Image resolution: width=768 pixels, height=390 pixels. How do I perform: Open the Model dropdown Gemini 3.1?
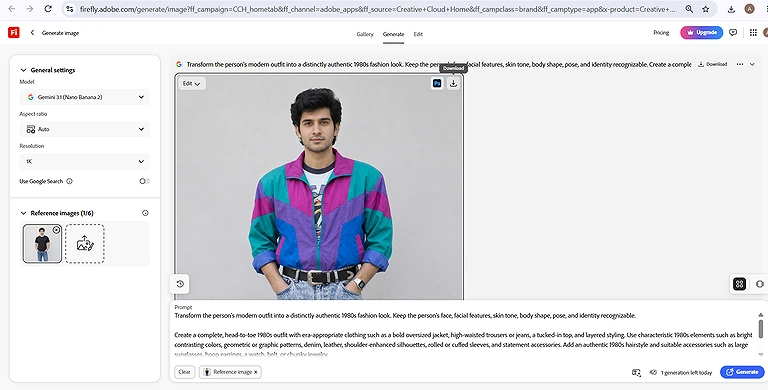[85, 97]
